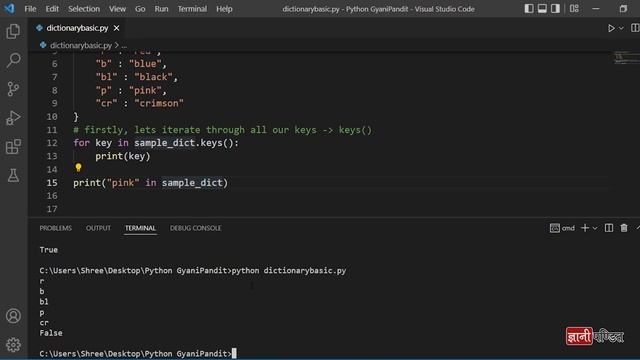Run Python file with play button
640x360 pixels.
(x=611, y=28)
